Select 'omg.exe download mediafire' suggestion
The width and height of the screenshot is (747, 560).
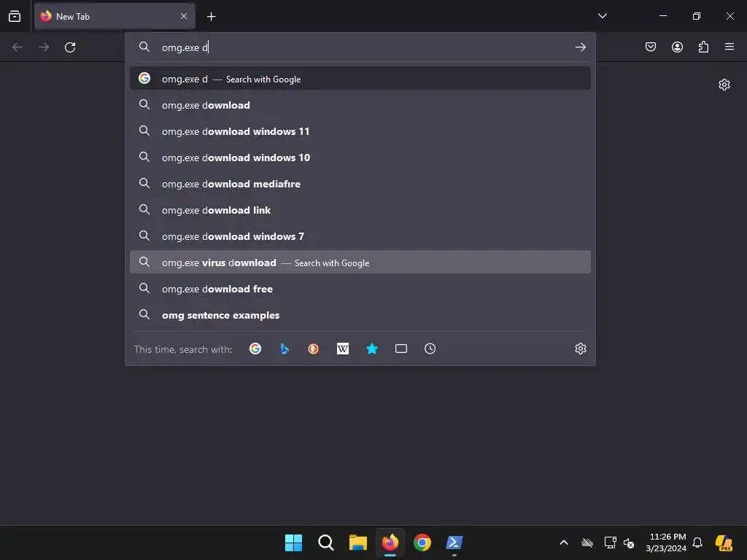[360, 183]
